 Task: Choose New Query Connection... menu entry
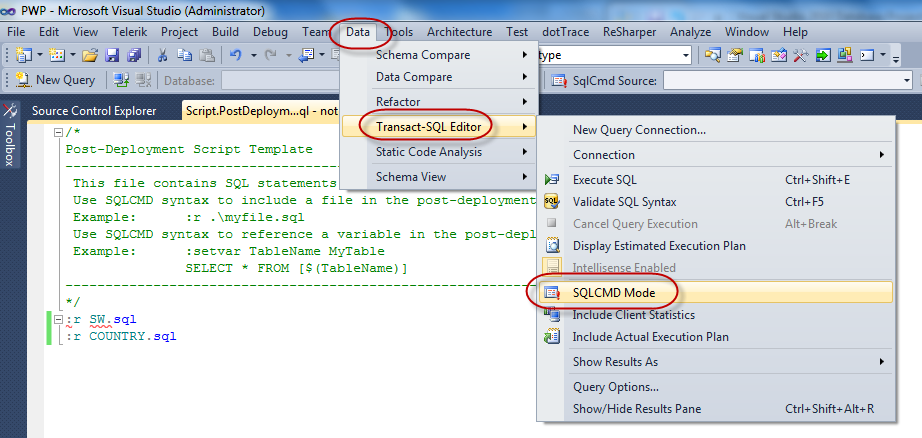click(x=714, y=130)
